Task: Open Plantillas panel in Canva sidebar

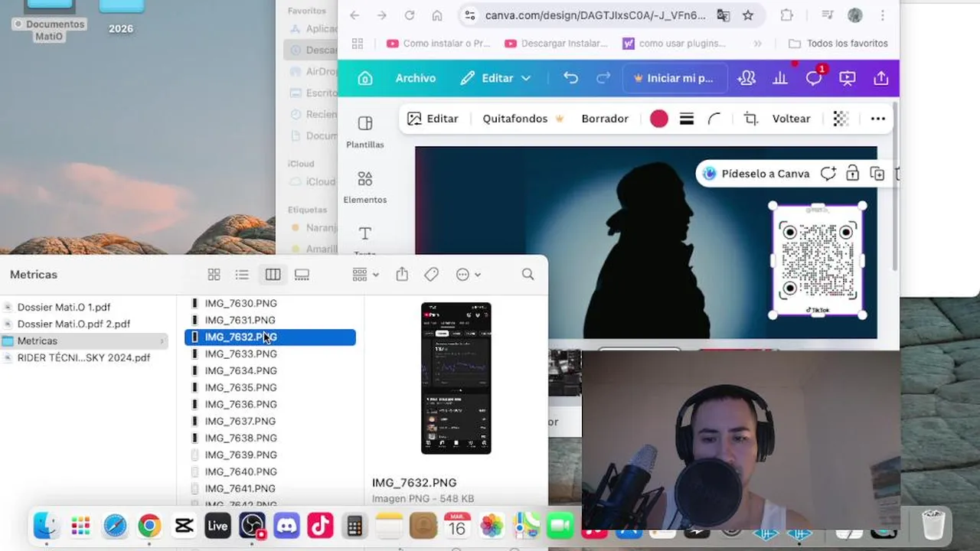Action: (365, 132)
